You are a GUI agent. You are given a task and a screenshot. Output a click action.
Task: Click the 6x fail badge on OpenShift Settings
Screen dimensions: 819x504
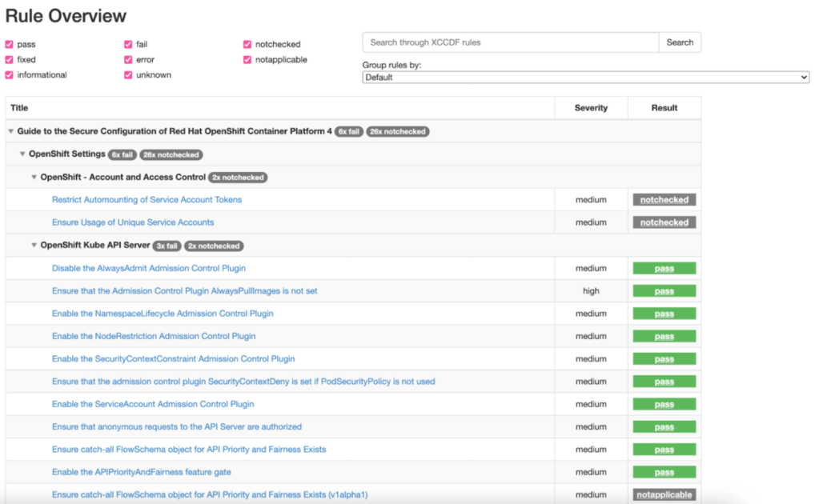tap(122, 154)
